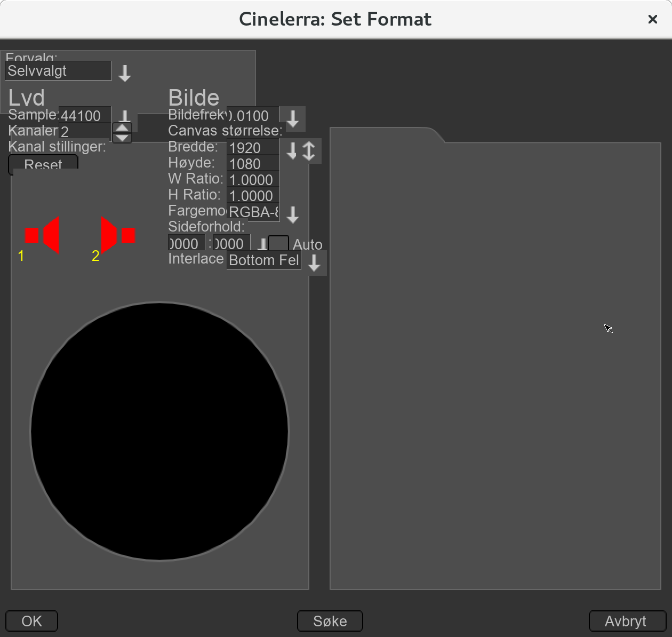The height and width of the screenshot is (637, 672).
Task: Click the Bredde width field showing 1920
Action: (x=253, y=148)
